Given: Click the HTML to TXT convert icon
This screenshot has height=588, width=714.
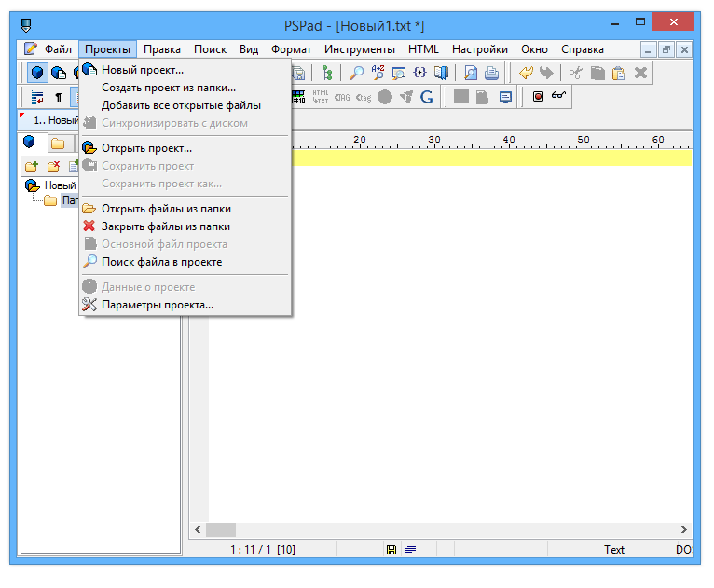Looking at the screenshot, I should (x=320, y=97).
